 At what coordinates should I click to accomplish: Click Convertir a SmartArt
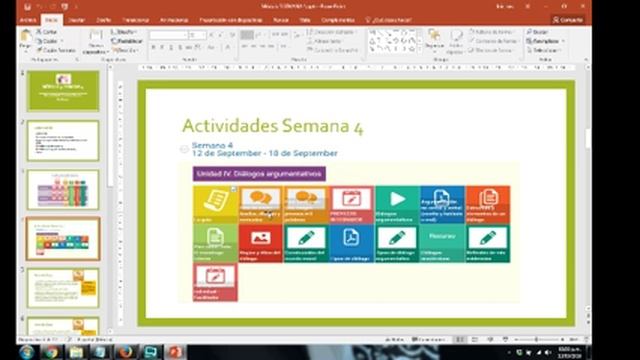point(333,50)
